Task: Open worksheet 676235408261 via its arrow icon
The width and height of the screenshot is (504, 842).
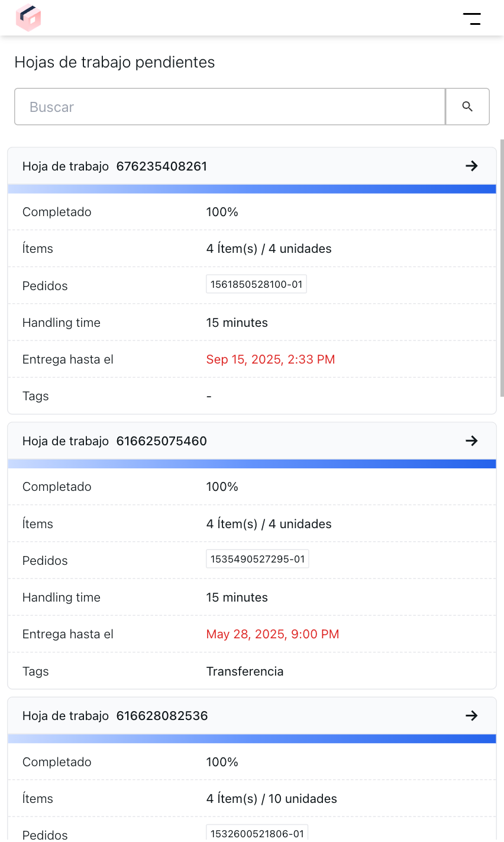Action: click(471, 166)
